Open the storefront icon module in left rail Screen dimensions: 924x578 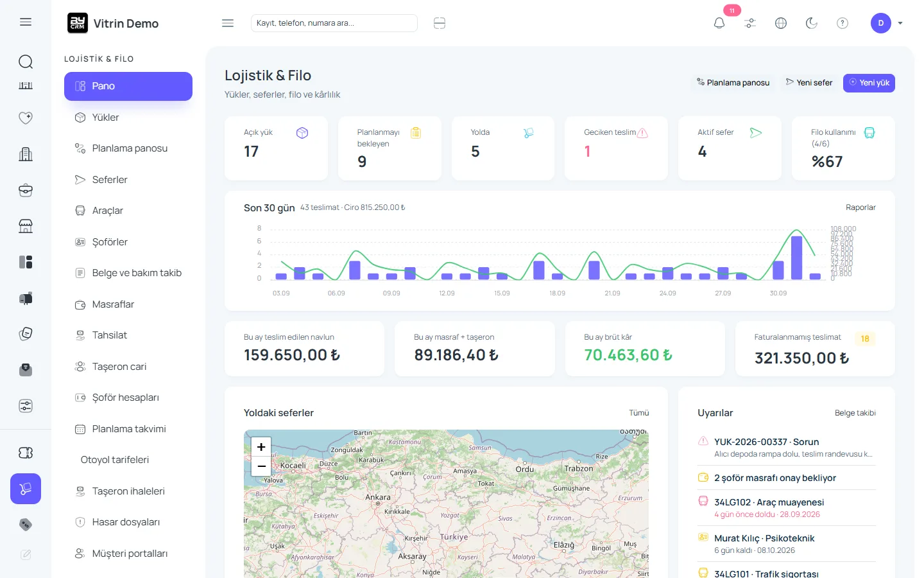tap(26, 226)
